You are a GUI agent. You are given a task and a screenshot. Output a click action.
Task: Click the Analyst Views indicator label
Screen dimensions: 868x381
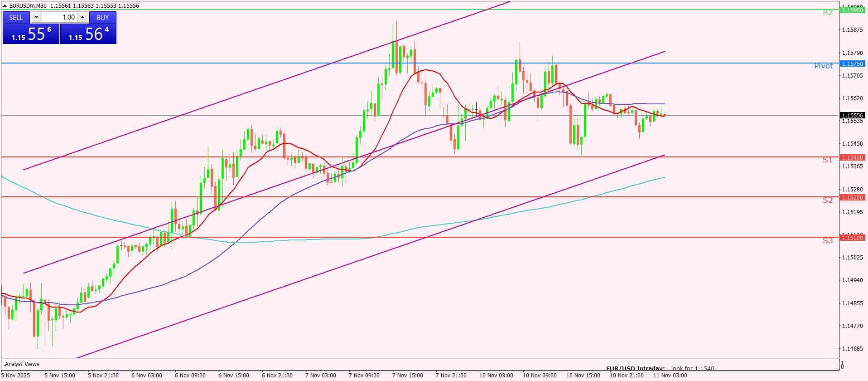22,364
